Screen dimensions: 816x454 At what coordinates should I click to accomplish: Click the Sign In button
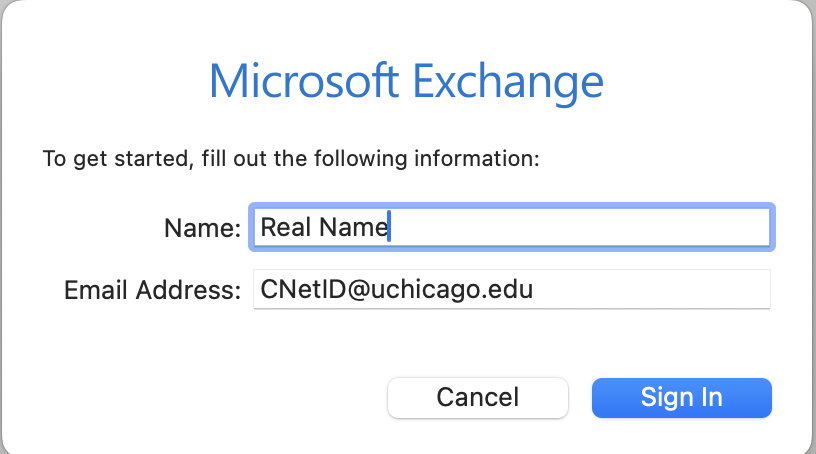pyautogui.click(x=681, y=397)
